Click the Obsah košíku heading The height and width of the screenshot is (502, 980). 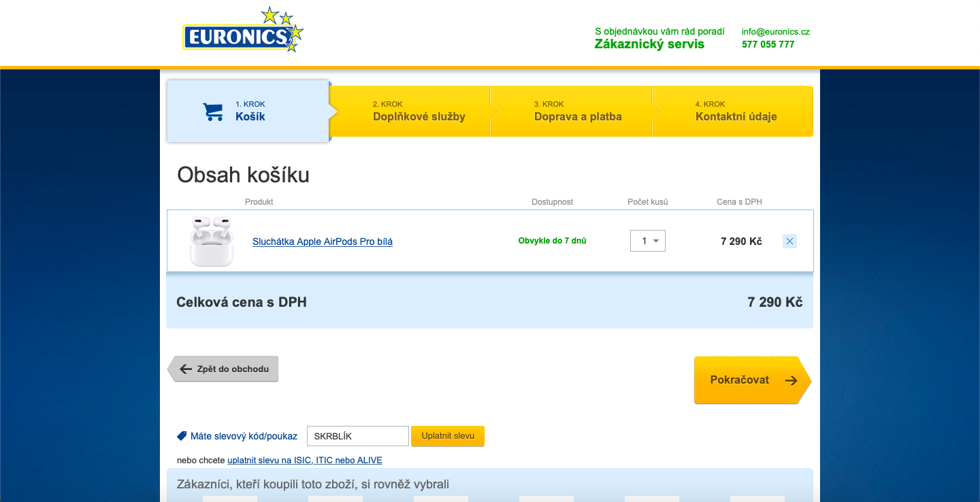tap(243, 175)
